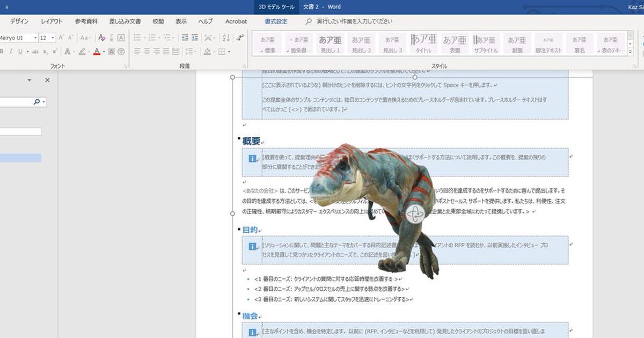Open the 参考資料 tab

[86, 21]
